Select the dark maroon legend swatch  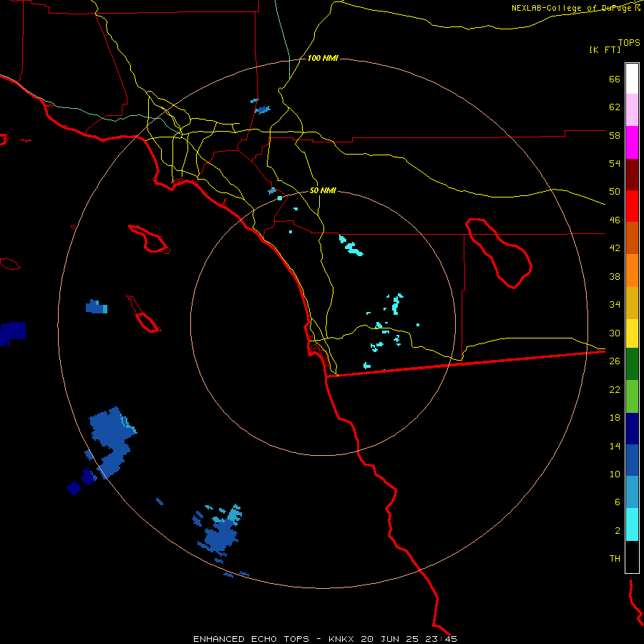pyautogui.click(x=632, y=175)
